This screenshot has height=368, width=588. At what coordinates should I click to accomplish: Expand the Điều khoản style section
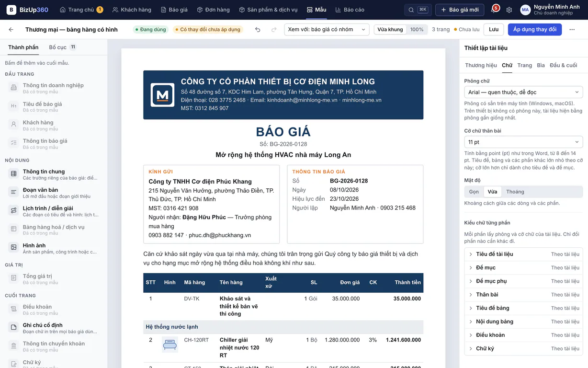coord(523,335)
